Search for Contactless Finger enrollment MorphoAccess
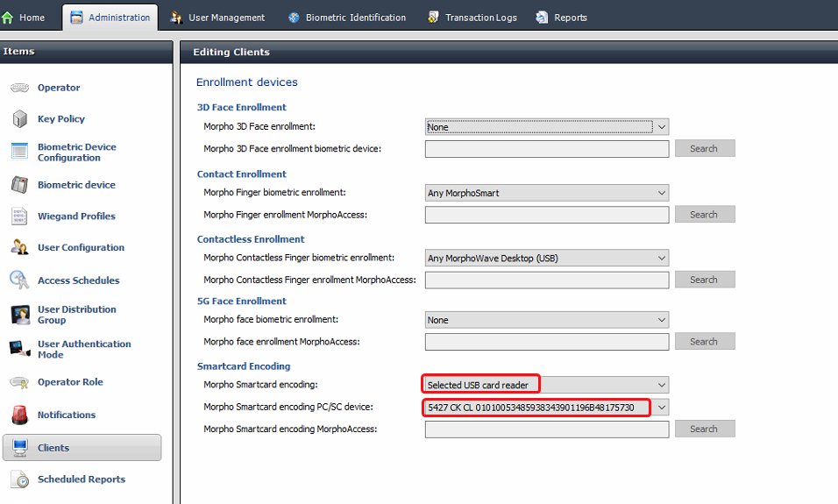This screenshot has height=504, width=838. click(705, 280)
